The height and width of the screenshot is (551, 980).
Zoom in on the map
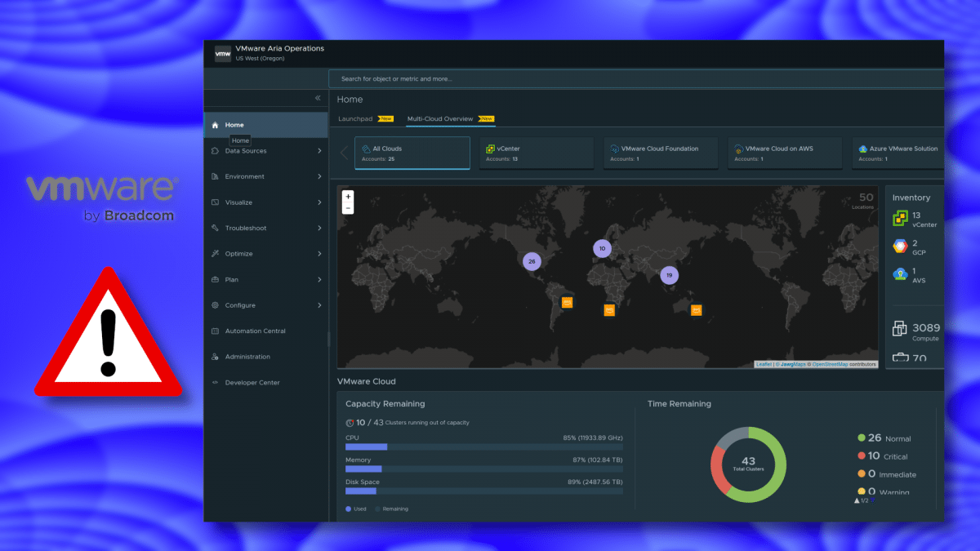[x=348, y=197]
